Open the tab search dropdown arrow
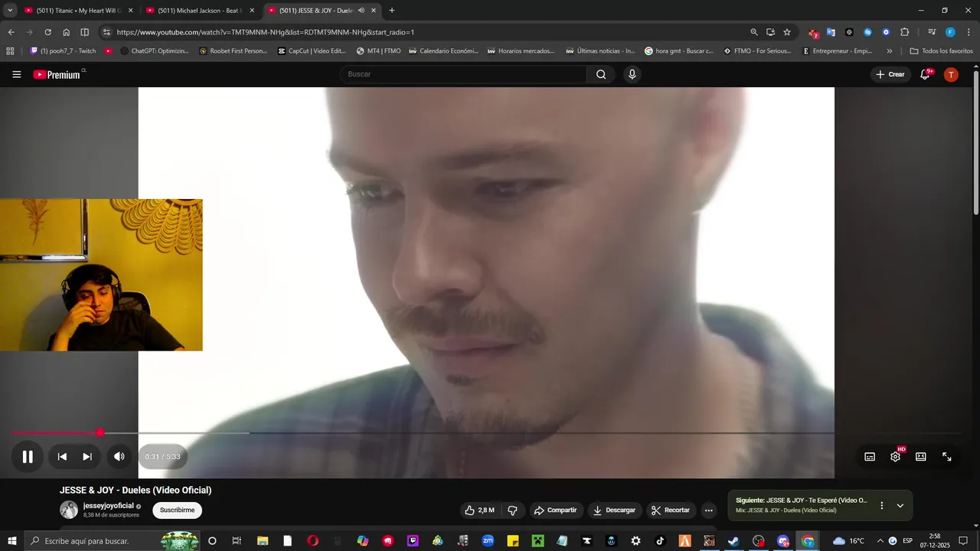 click(10, 11)
